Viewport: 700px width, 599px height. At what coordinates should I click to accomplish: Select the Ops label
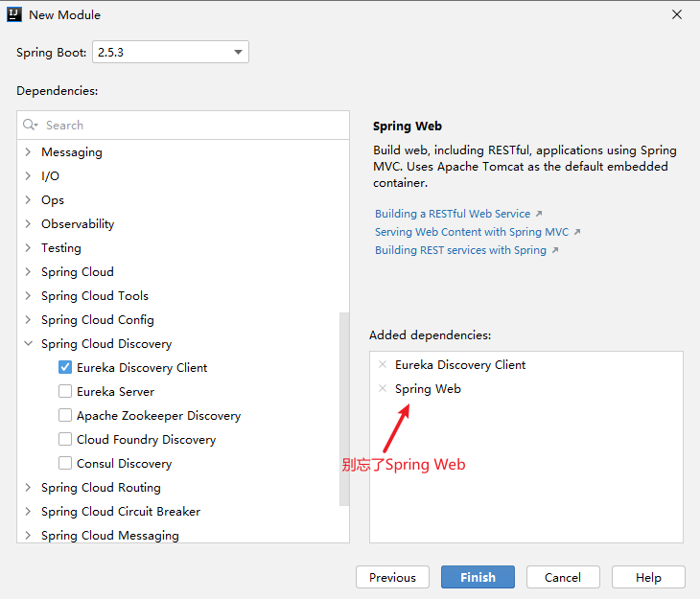(53, 200)
